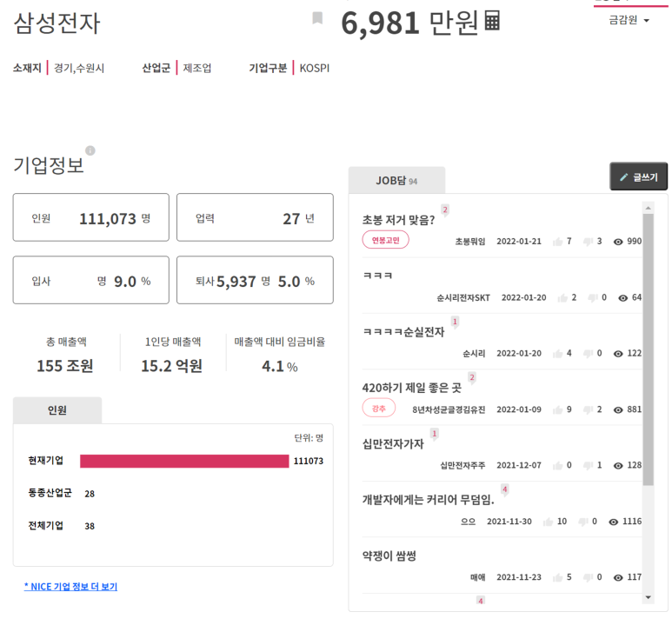Click eye icon with 64 views

coord(622,298)
